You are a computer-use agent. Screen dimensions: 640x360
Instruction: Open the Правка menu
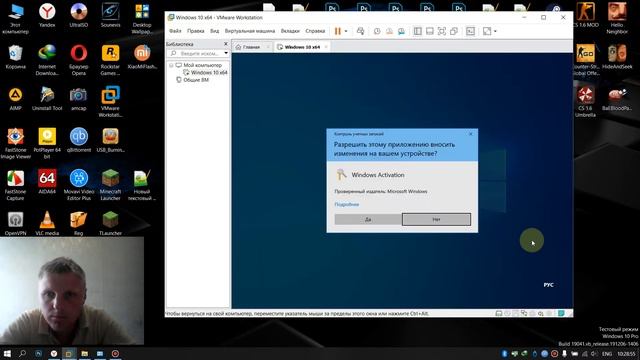tap(196, 31)
